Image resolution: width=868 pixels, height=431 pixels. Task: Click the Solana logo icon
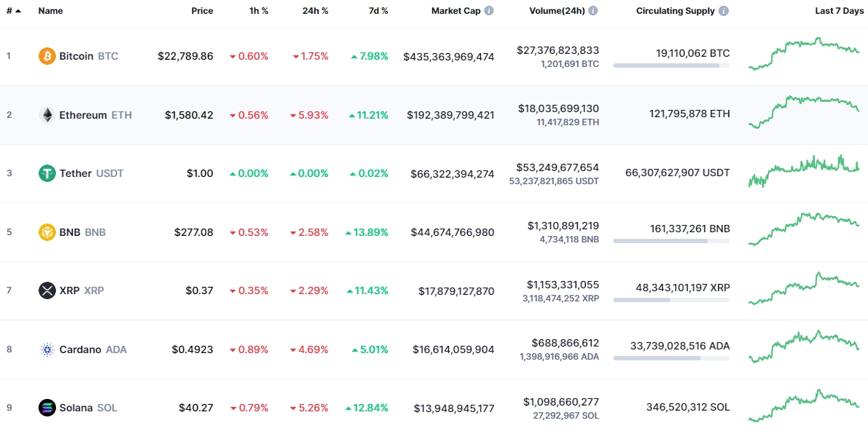47,408
